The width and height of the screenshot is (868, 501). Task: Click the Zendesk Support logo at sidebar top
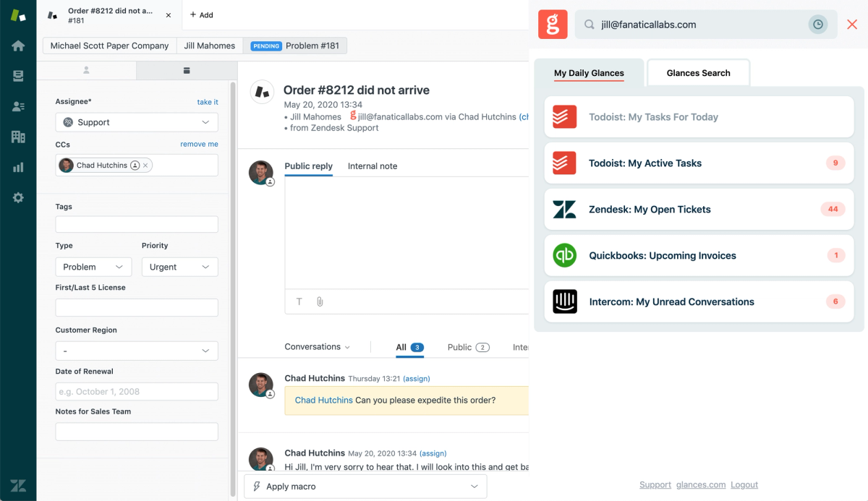pyautogui.click(x=18, y=15)
